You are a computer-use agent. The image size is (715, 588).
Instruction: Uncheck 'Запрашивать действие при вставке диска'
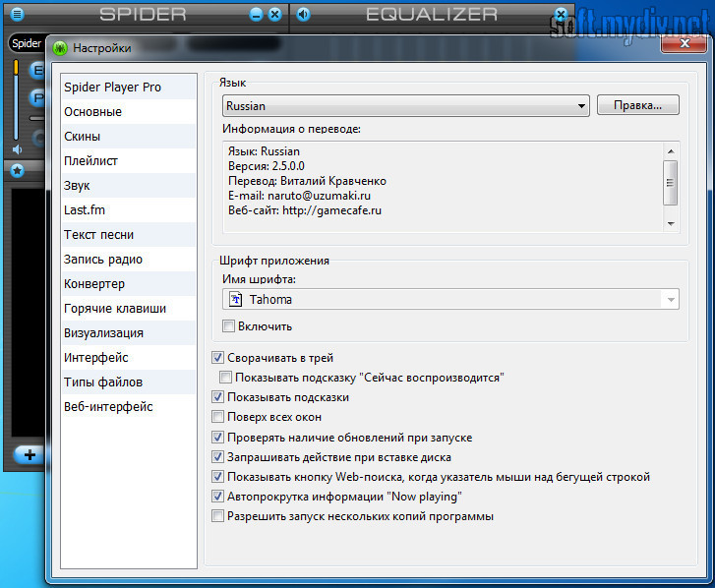[218, 456]
